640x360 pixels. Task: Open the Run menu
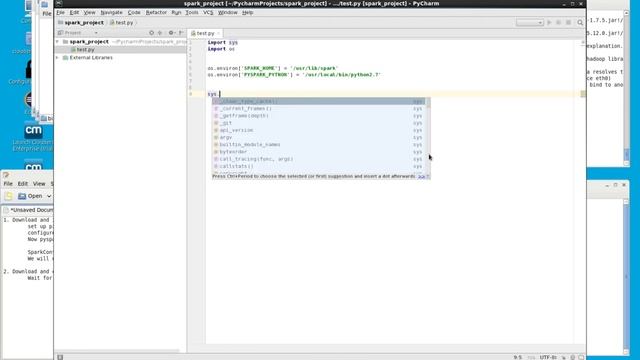click(x=176, y=13)
